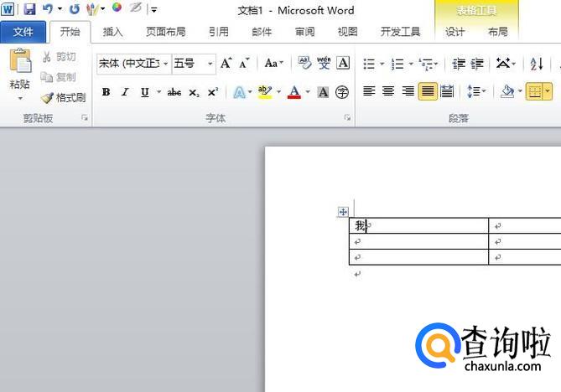Image resolution: width=561 pixels, height=392 pixels.
Task: Select the Format Painter (格式刷) brush
Action: pyautogui.click(x=63, y=97)
